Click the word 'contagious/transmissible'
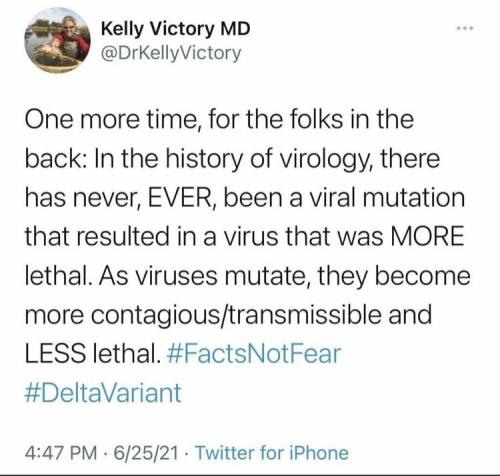This screenshot has height=476, width=500. (236, 315)
